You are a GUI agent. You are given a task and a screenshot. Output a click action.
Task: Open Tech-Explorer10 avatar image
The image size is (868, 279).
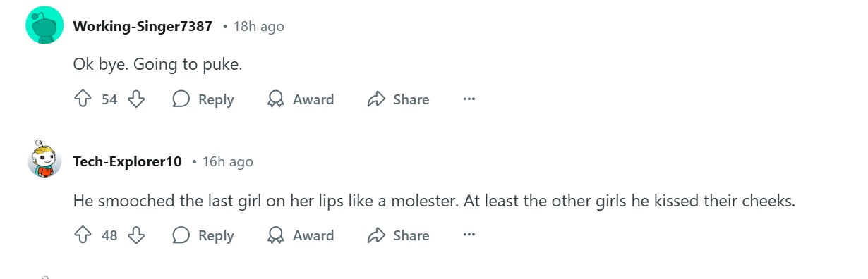[44, 159]
